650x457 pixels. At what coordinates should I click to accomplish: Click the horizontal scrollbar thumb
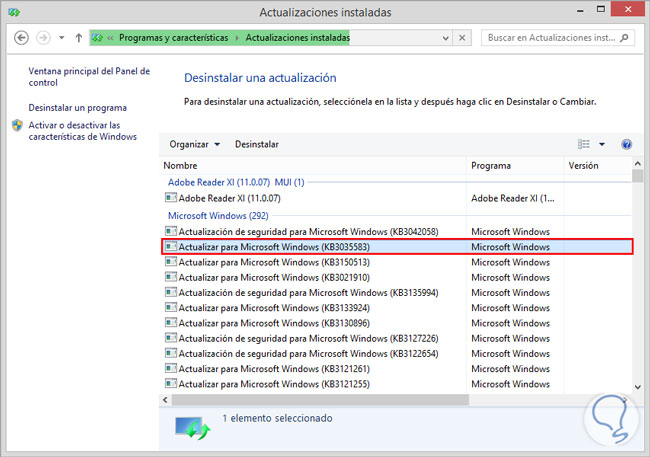point(320,400)
